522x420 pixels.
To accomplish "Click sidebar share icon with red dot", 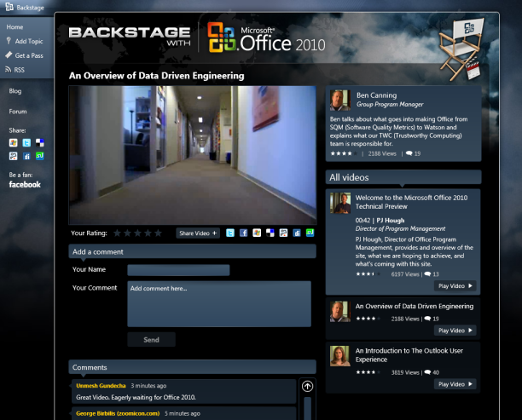I will point(14,156).
